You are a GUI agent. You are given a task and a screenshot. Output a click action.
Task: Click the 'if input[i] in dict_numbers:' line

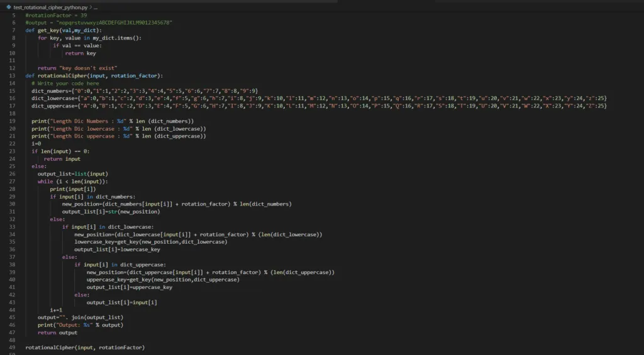pos(92,197)
